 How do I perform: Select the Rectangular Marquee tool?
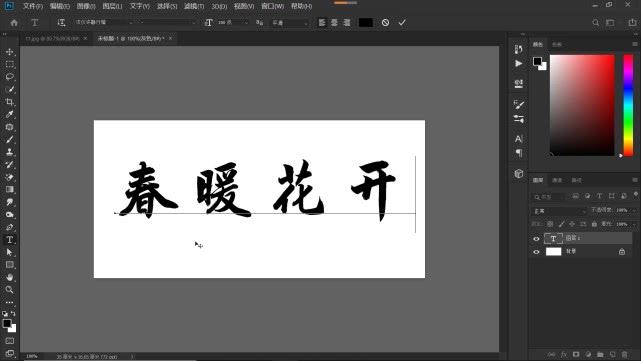[x=9, y=65]
